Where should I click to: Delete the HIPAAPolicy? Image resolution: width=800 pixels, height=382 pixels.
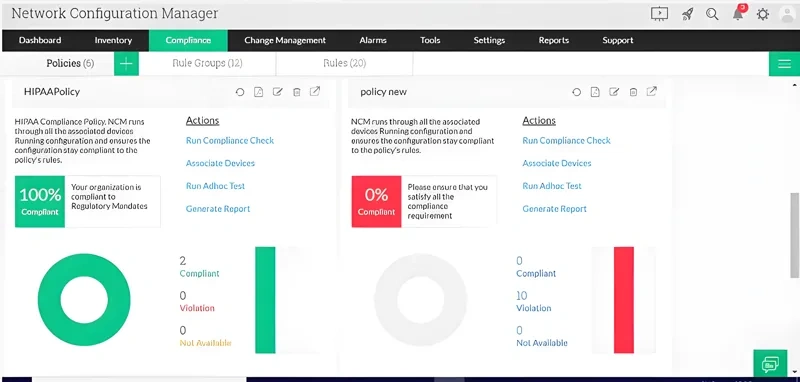(x=296, y=92)
